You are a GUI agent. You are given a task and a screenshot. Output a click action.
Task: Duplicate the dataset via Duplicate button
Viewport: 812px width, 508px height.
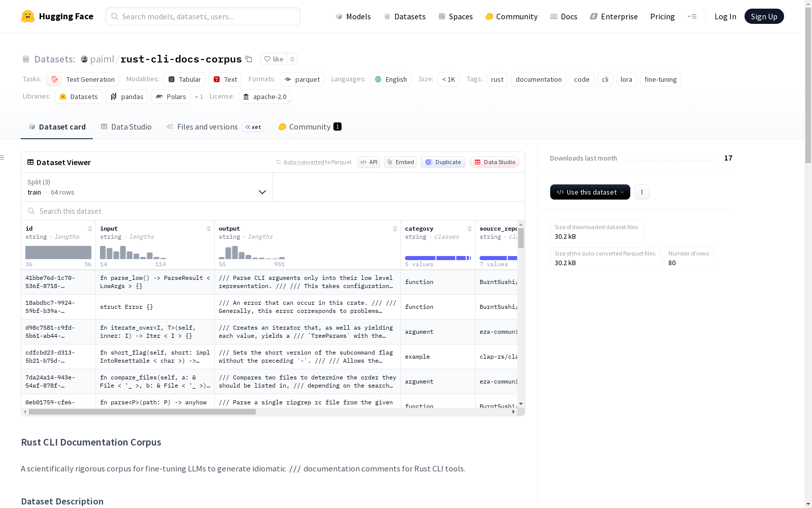coord(443,162)
